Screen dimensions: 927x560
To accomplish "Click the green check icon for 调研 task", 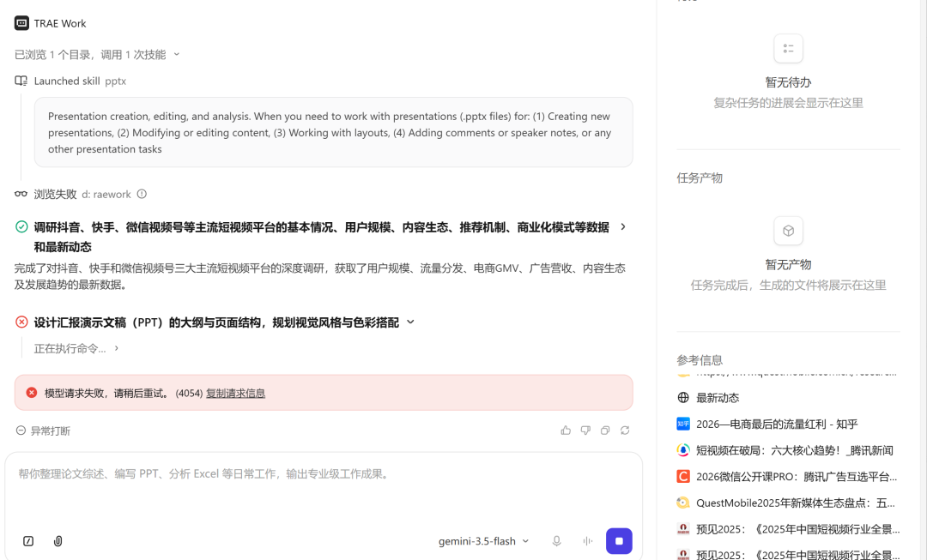I will [x=21, y=227].
